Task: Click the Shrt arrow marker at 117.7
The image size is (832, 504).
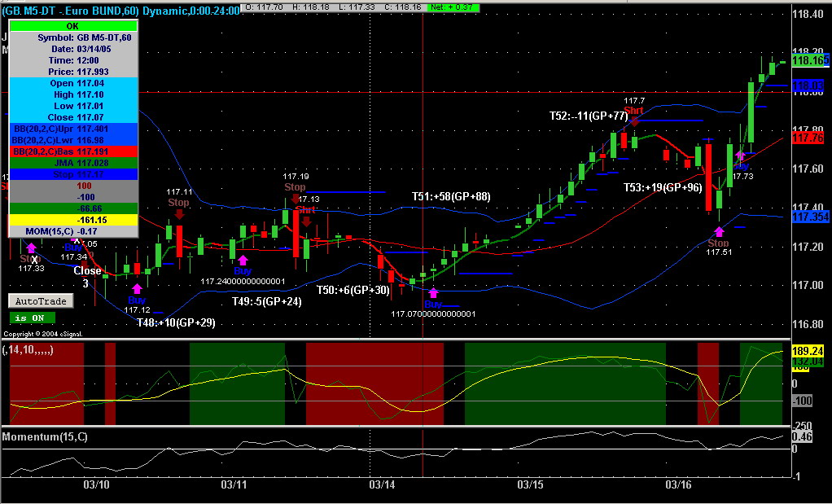Action: [635, 121]
